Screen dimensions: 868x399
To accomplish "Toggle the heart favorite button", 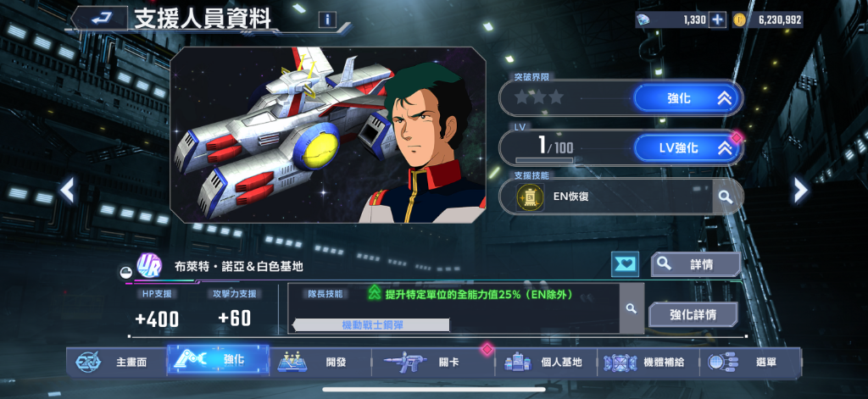I will tap(625, 264).
